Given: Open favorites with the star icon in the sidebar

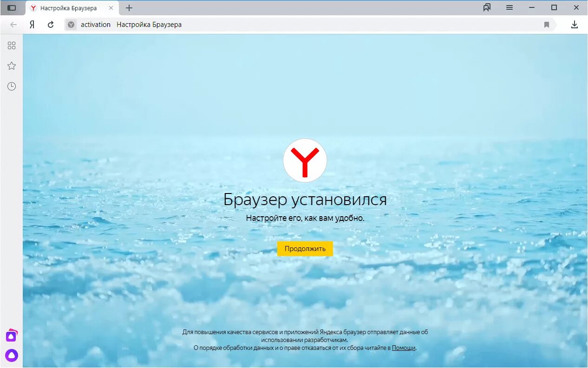Looking at the screenshot, I should tap(12, 66).
